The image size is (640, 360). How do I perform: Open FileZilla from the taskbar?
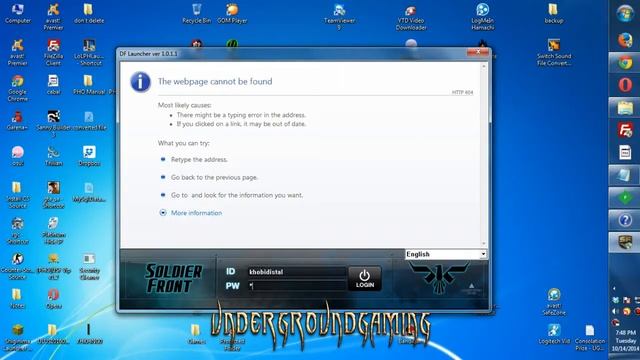(x=624, y=130)
